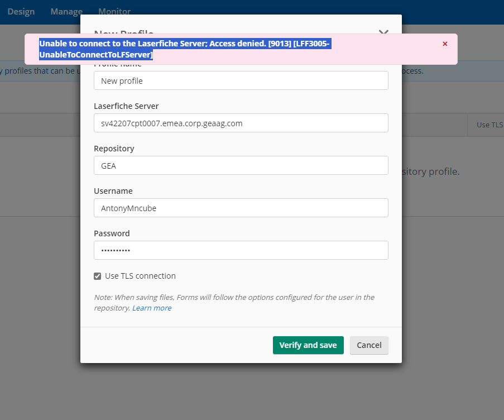Click the Username field label

pyautogui.click(x=113, y=191)
